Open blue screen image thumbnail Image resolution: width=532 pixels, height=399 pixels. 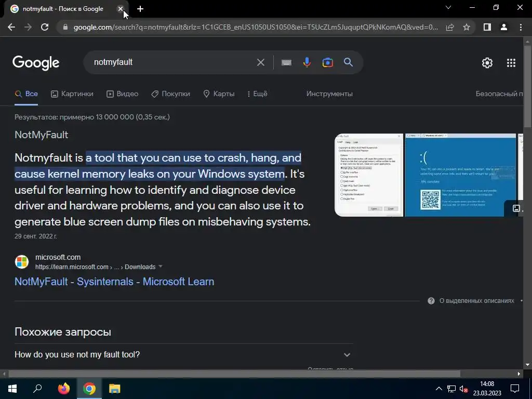(460, 175)
